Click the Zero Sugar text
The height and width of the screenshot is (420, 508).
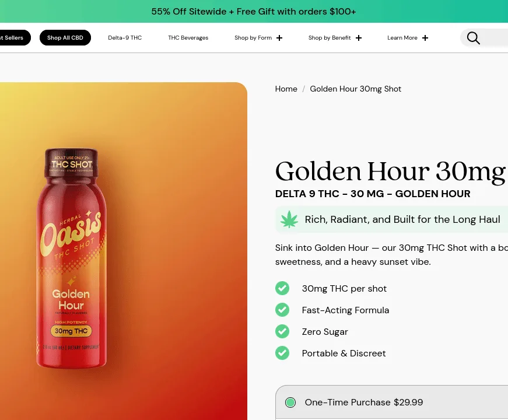tap(325, 332)
